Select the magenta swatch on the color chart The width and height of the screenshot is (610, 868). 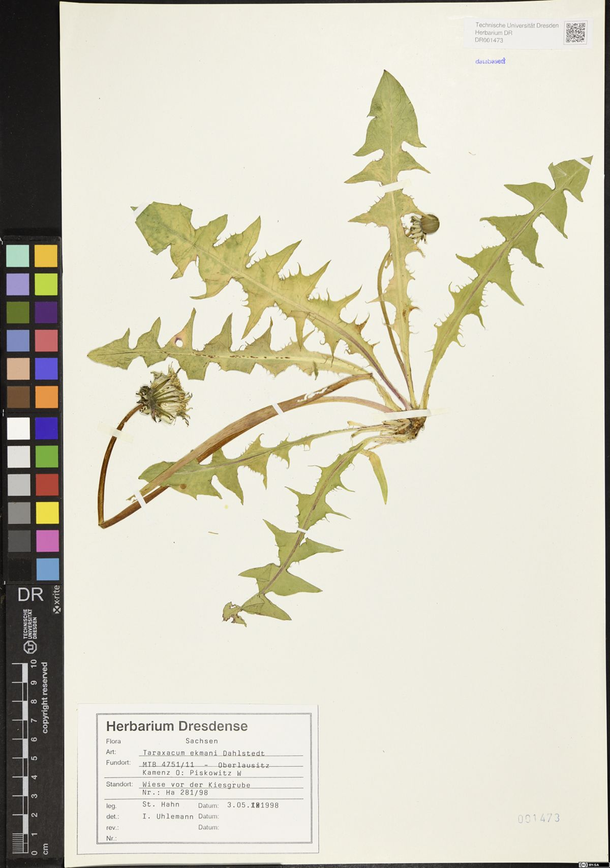point(47,541)
